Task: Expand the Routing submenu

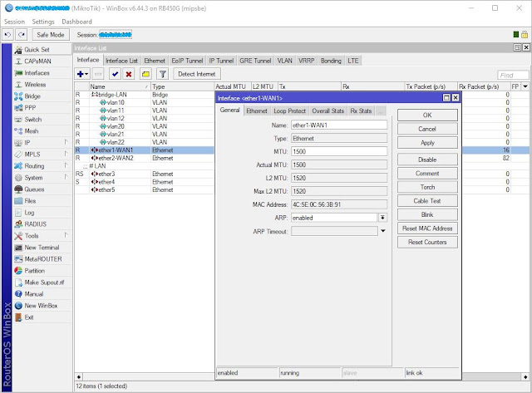Action: tap(66, 165)
